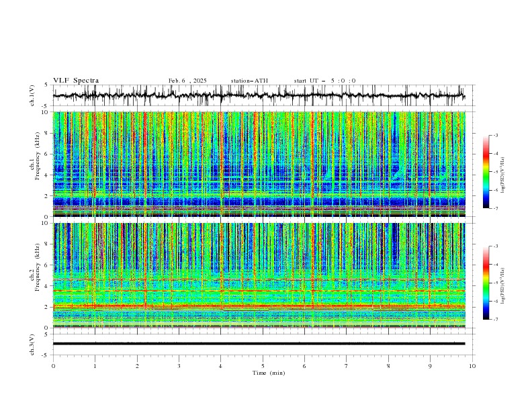Click the "5" tick on the time axis
The width and height of the screenshot is (532, 411).
[263, 366]
